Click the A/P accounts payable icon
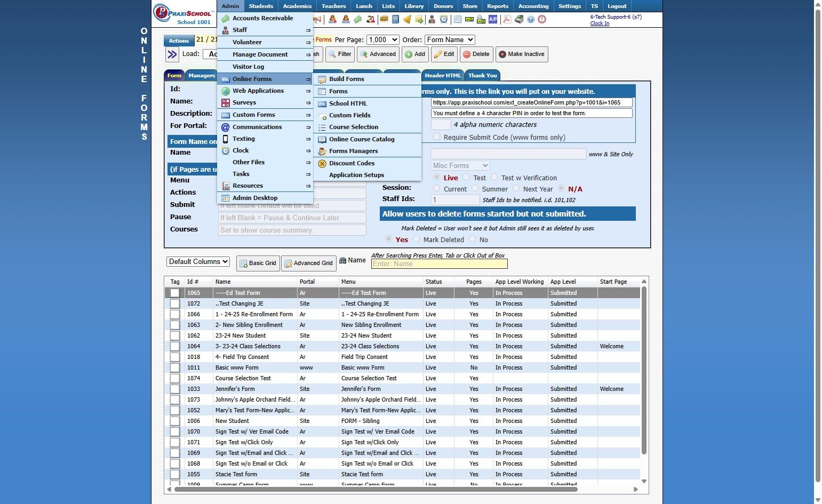Image resolution: width=822 pixels, height=504 pixels. [493, 19]
